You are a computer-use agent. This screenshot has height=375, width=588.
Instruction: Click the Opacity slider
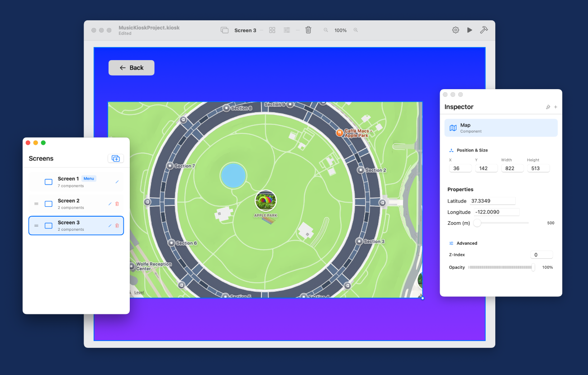pyautogui.click(x=502, y=267)
